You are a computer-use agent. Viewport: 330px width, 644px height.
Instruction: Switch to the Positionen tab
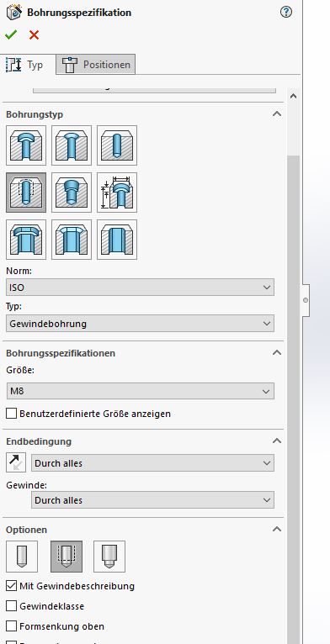(96, 65)
